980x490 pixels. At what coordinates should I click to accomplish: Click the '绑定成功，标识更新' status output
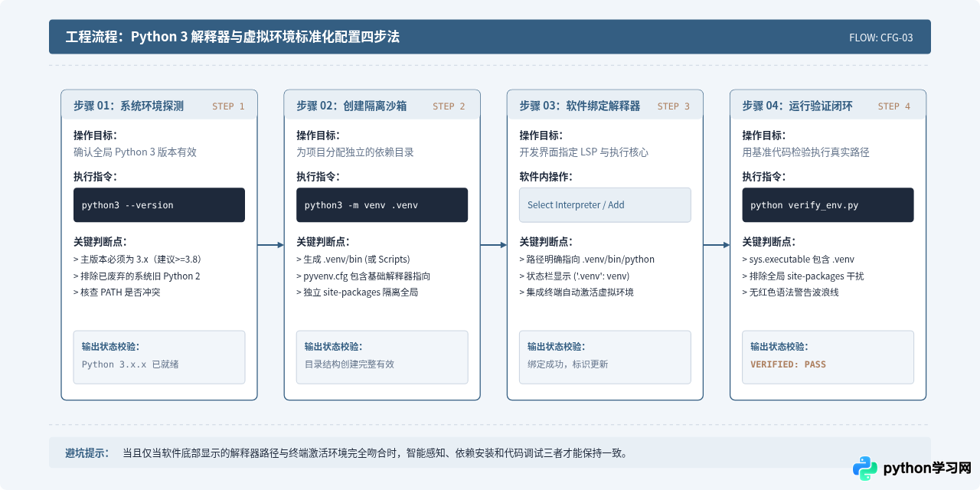point(567,364)
